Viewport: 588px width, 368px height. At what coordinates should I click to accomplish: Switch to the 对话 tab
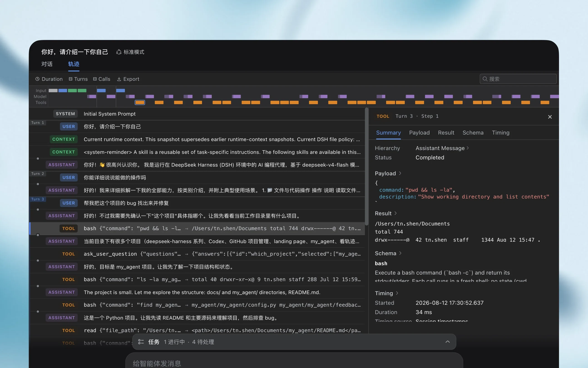(x=47, y=64)
